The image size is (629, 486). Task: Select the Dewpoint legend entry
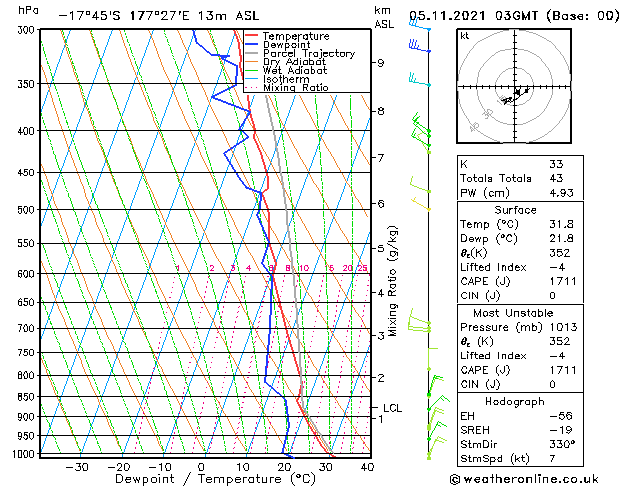pos(289,45)
